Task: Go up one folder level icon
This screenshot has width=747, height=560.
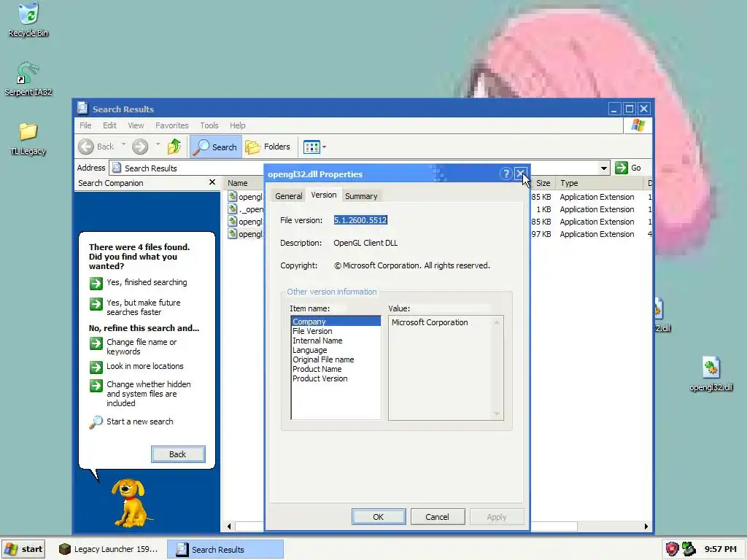Action: pos(174,147)
